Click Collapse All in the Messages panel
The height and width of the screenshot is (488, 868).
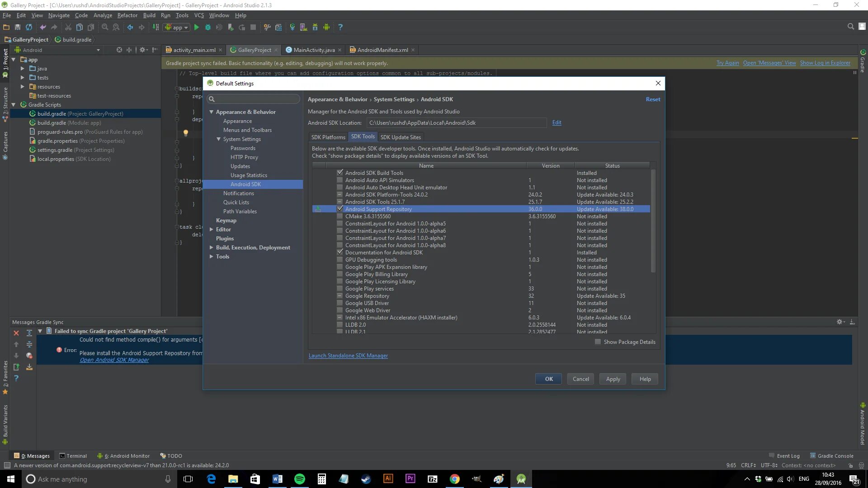tap(29, 344)
